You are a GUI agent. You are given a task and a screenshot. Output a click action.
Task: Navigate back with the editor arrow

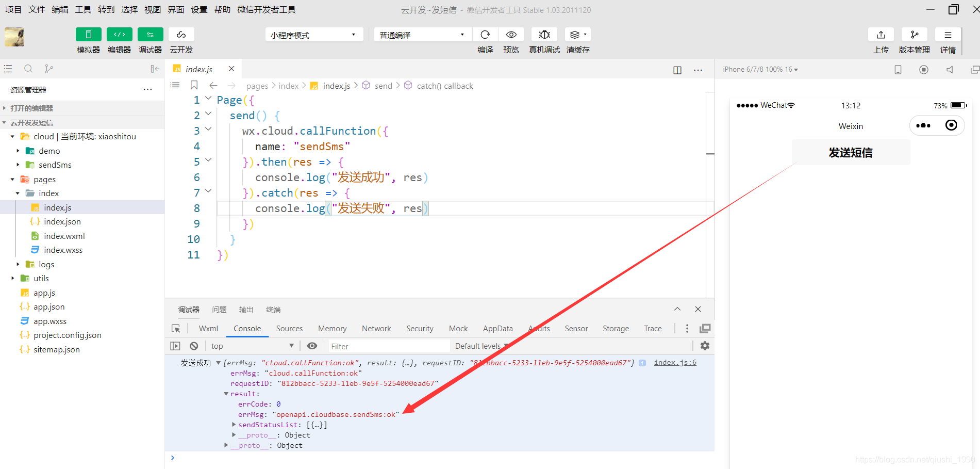click(213, 85)
